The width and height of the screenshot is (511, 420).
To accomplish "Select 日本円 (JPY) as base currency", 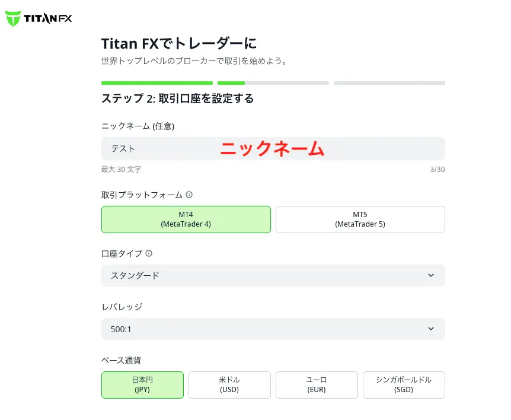I will pyautogui.click(x=142, y=384).
